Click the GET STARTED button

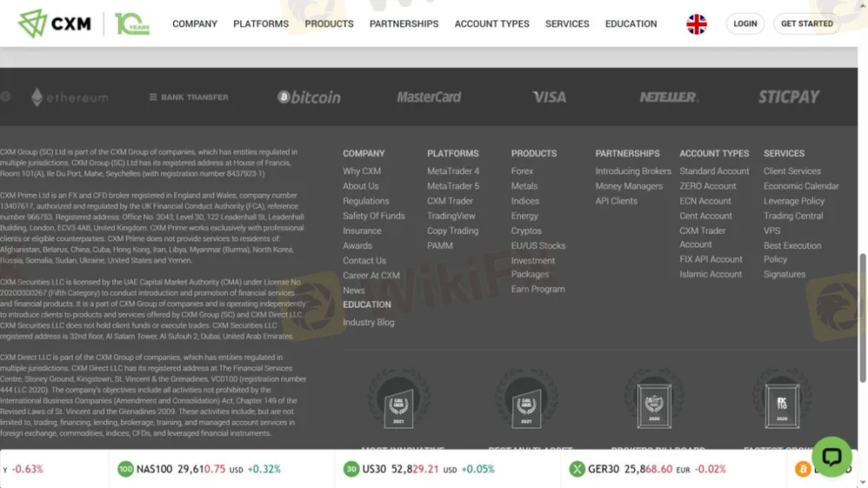pyautogui.click(x=807, y=23)
